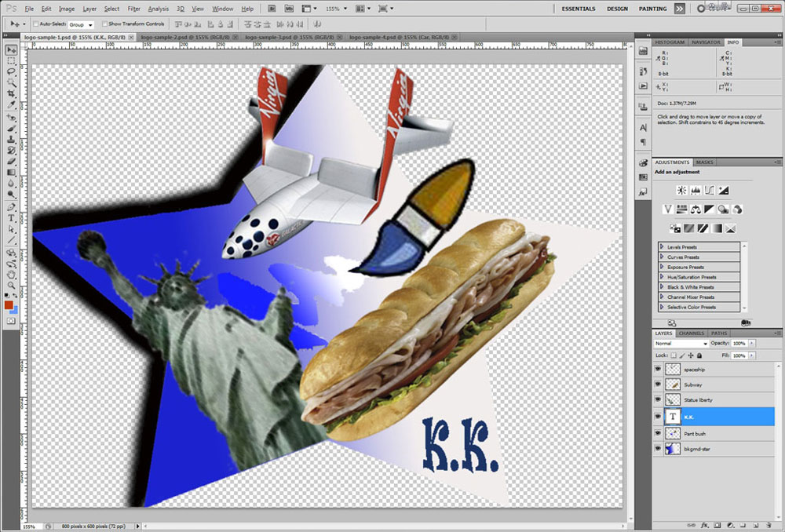Click the delete layer trash icon
This screenshot has height=532, width=785.
click(x=767, y=524)
